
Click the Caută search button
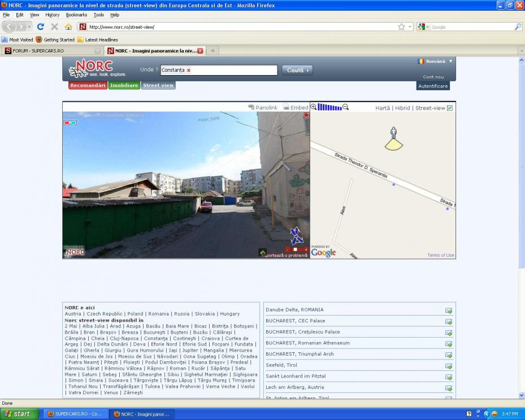click(x=297, y=71)
